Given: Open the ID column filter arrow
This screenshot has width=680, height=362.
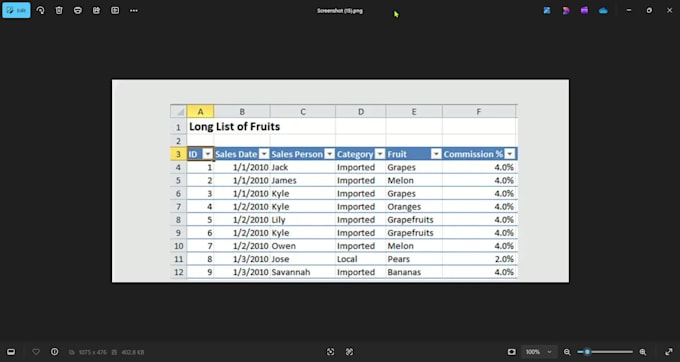Looking at the screenshot, I should pos(208,154).
